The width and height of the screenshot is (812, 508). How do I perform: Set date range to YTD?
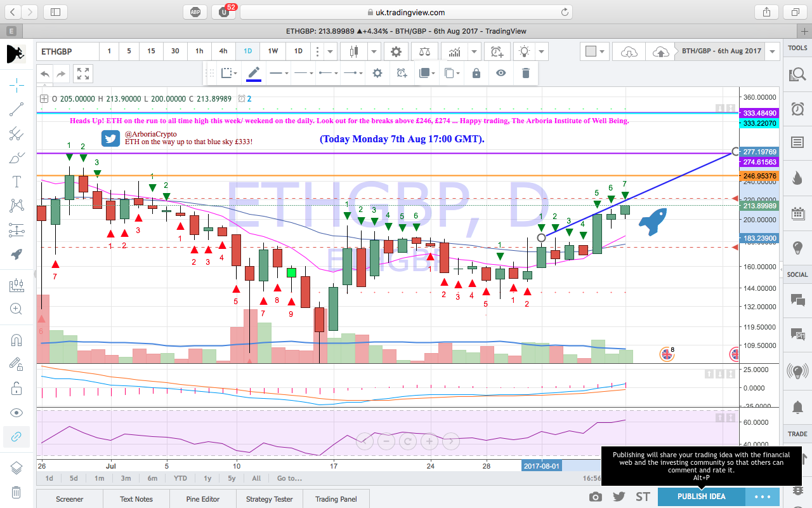[x=180, y=478]
